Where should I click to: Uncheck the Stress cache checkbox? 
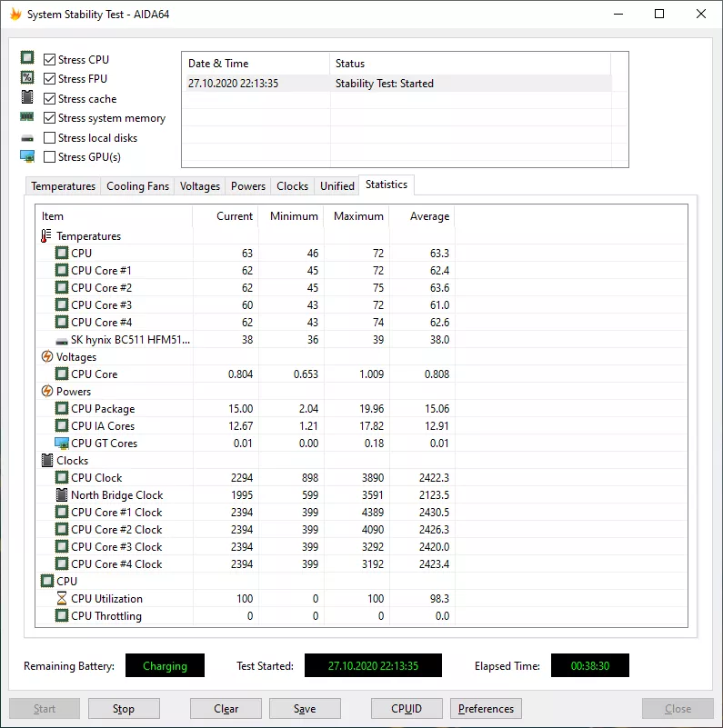coord(49,98)
